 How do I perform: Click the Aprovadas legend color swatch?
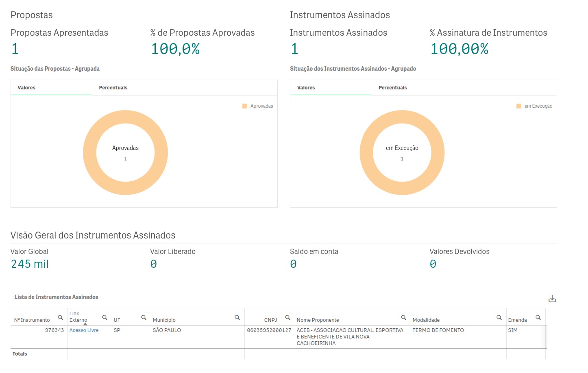(245, 106)
